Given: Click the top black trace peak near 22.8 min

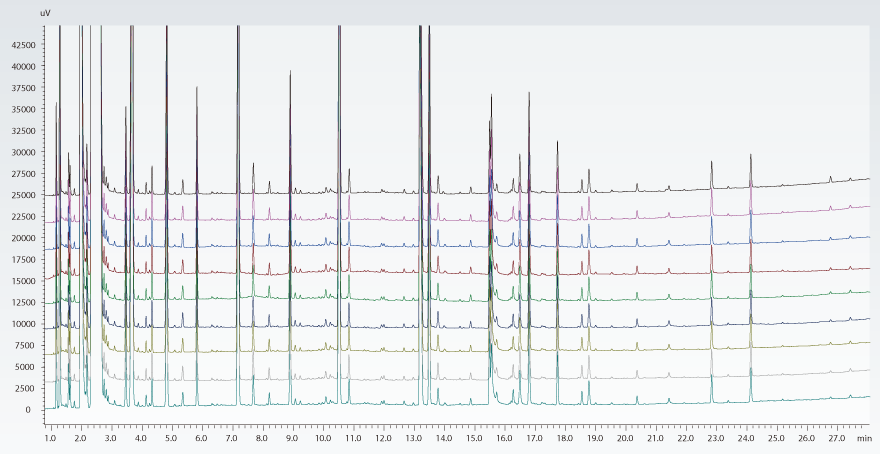Looking at the screenshot, I should (x=711, y=162).
